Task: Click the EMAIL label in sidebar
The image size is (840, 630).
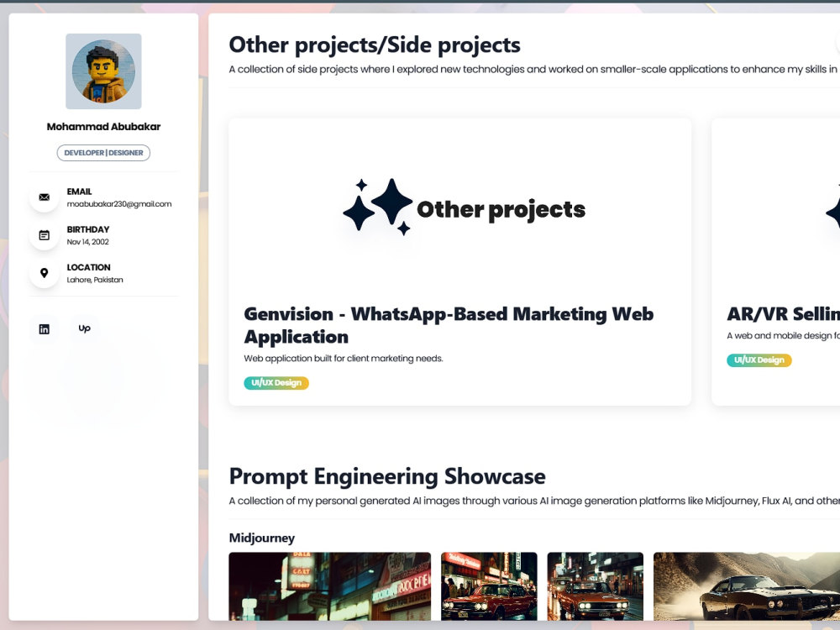Action: click(x=79, y=192)
